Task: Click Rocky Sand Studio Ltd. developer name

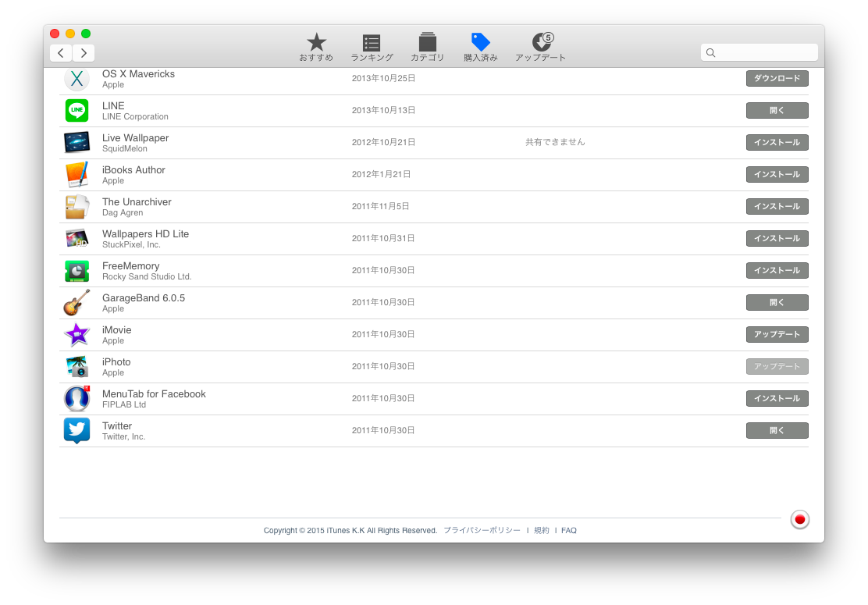Action: coord(147,277)
